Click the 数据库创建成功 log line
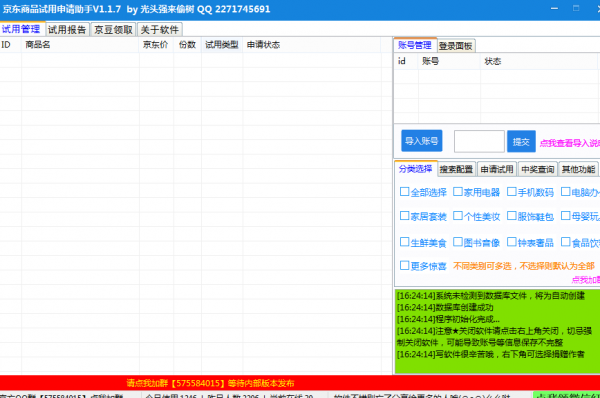 point(445,307)
